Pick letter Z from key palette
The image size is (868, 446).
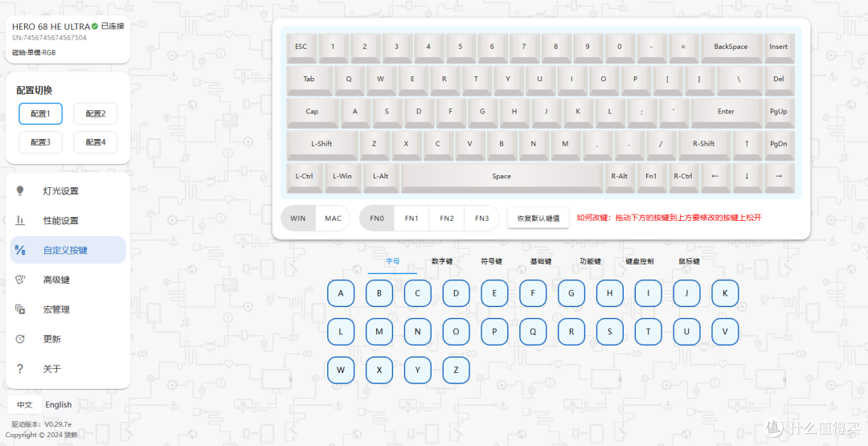[x=456, y=370]
